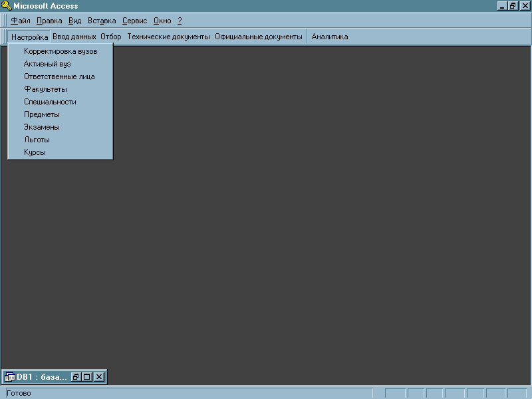This screenshot has height=399, width=532.
Task: Restore down the Microsoft Access window
Action: point(513,6)
